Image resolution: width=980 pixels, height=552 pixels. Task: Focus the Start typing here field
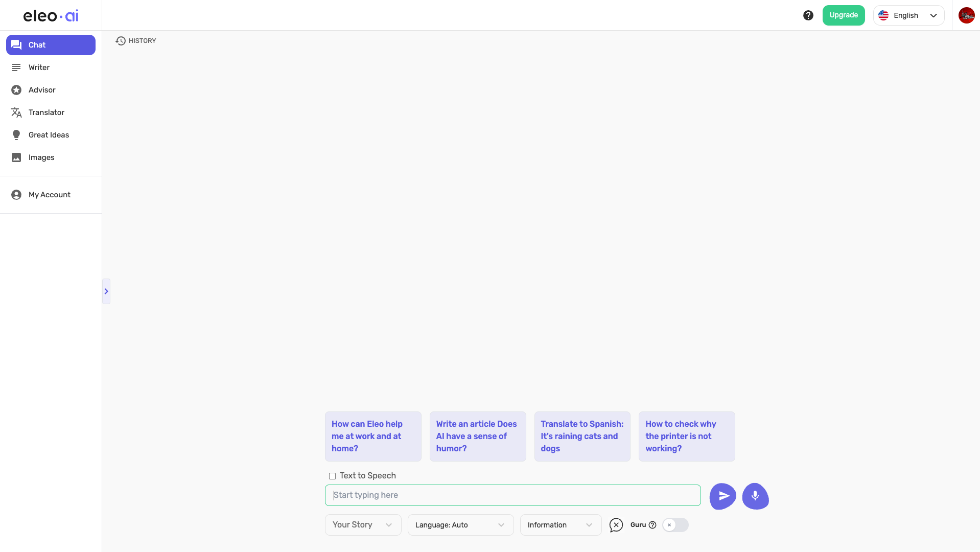click(512, 495)
